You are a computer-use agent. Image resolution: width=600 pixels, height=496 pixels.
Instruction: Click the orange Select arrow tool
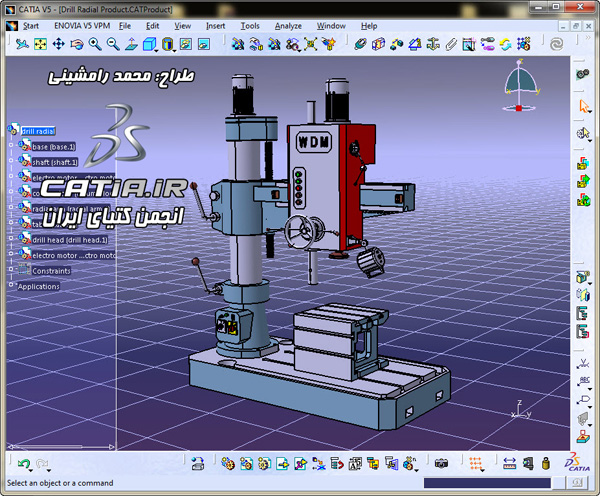pyautogui.click(x=583, y=106)
